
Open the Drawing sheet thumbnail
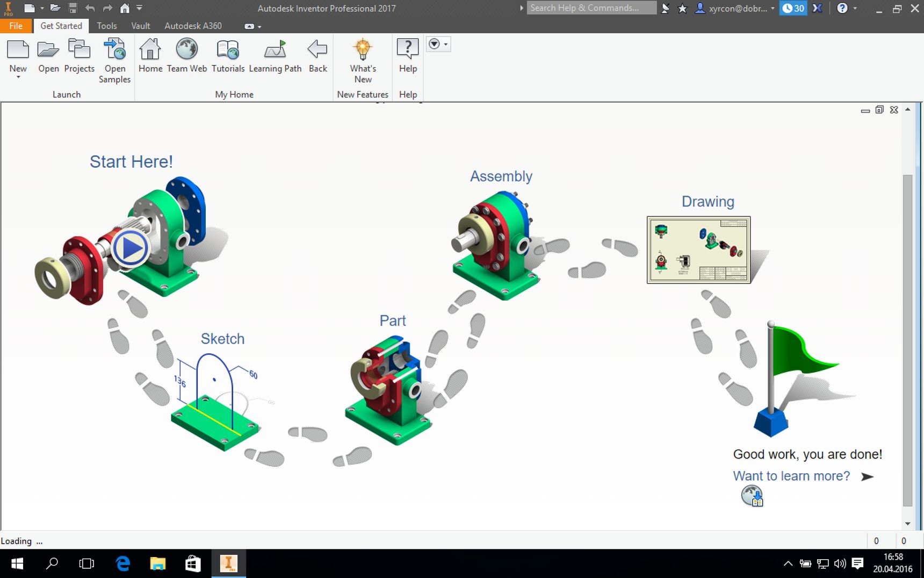698,250
